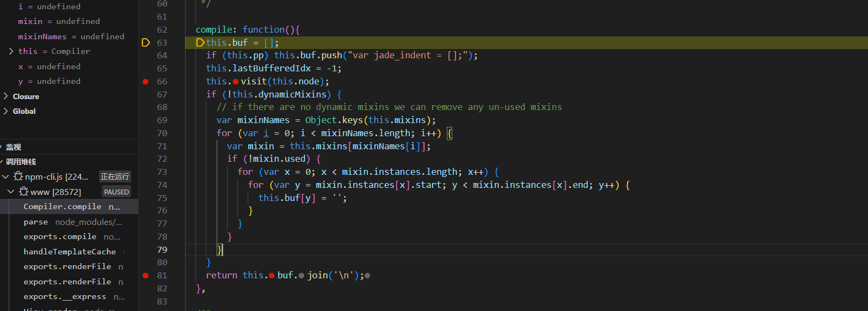Jump to the handleTemplateCache stack frame
Screen dimensions: 868x311
tap(70, 252)
